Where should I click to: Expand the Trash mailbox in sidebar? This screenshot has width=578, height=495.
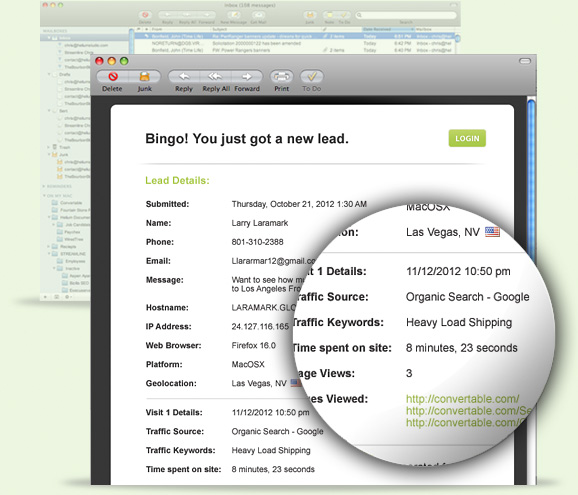pos(48,147)
